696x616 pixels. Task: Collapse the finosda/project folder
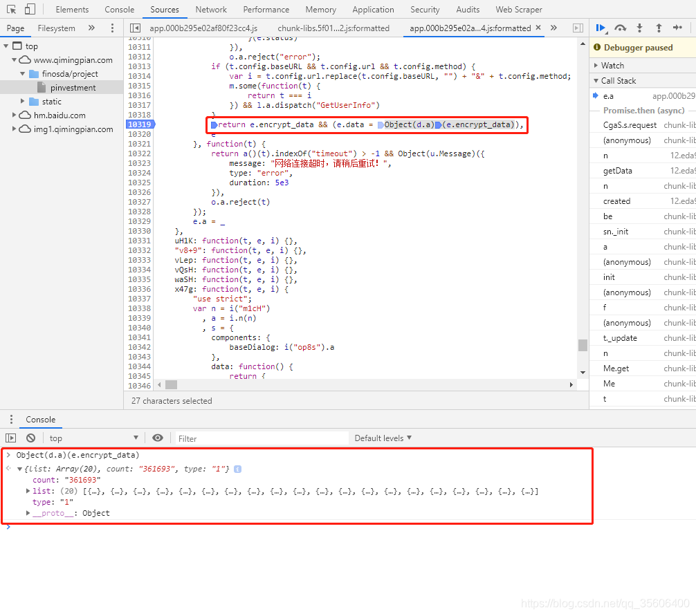tap(22, 73)
